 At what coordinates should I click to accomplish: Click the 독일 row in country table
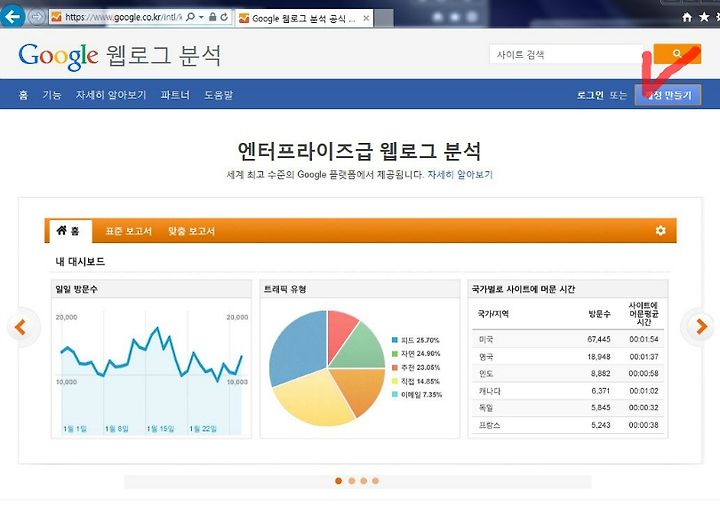[568, 408]
